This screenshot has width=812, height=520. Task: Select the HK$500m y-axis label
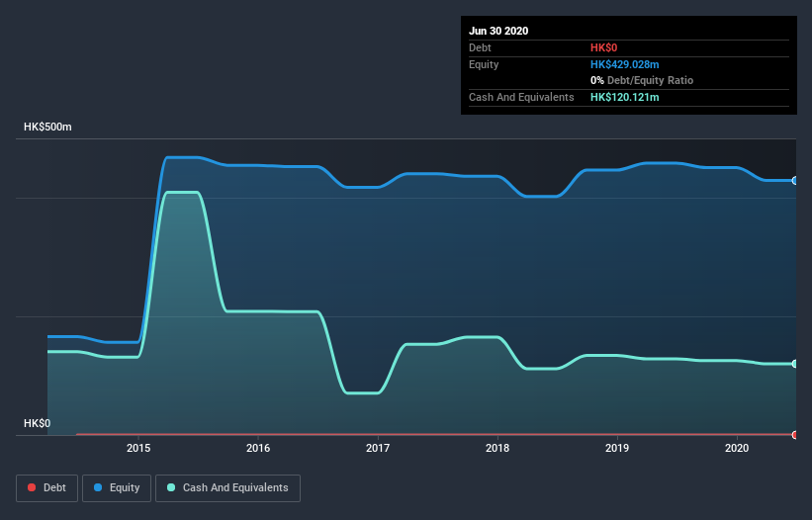click(x=47, y=127)
